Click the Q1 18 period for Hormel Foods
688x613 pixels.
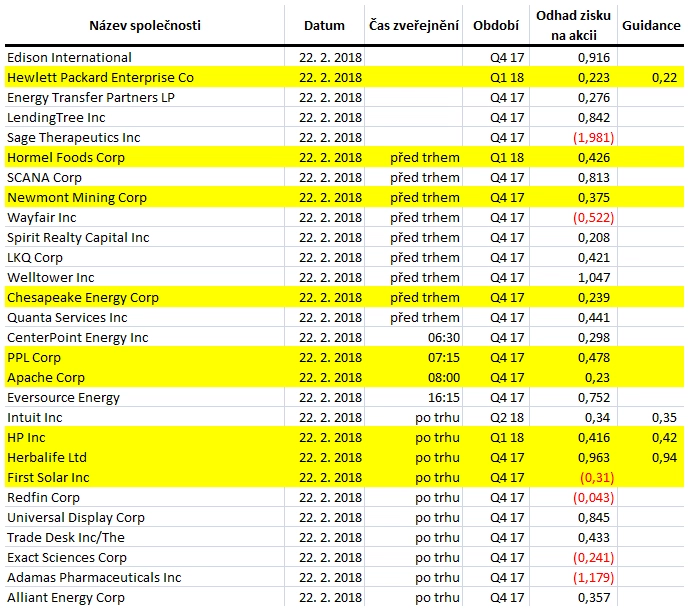click(x=507, y=158)
